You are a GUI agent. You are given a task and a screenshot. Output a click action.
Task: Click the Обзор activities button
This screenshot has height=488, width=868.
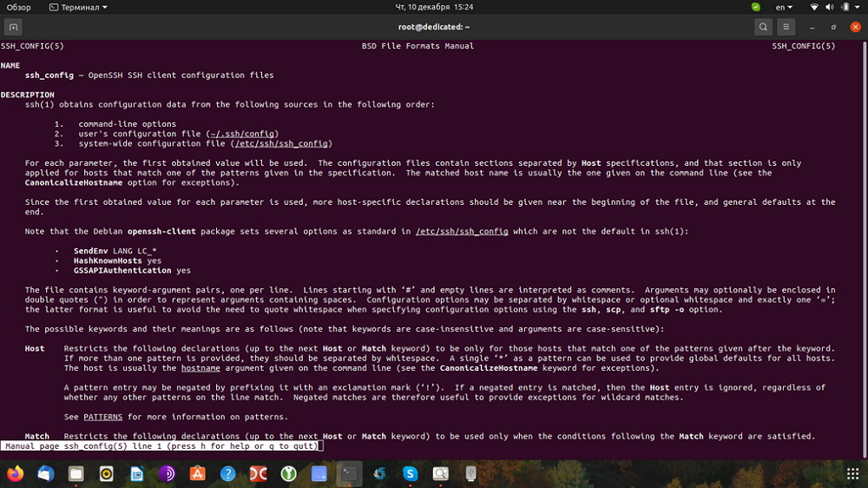tap(19, 7)
